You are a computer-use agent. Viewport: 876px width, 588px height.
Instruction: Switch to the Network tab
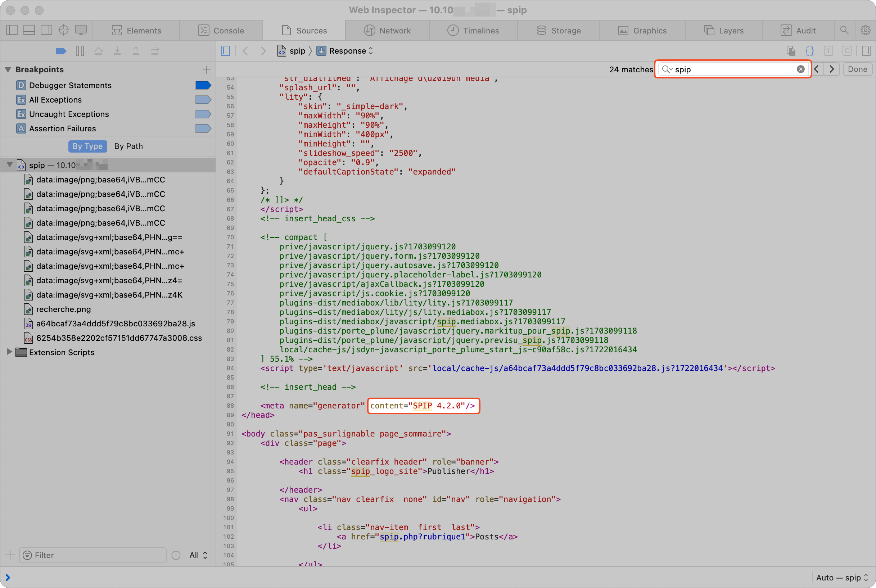(x=387, y=30)
